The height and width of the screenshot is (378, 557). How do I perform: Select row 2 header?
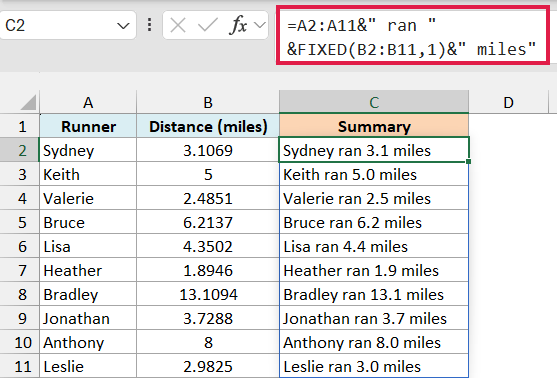(x=20, y=150)
